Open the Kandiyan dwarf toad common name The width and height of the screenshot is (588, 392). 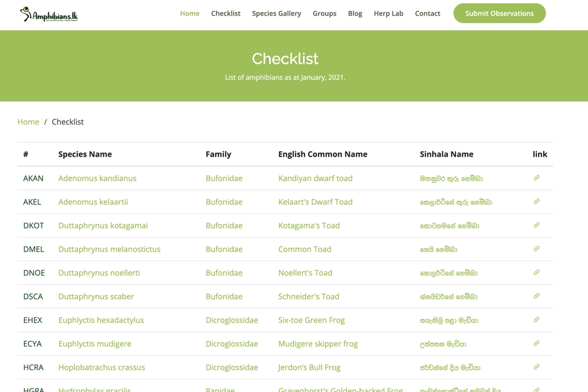click(315, 178)
